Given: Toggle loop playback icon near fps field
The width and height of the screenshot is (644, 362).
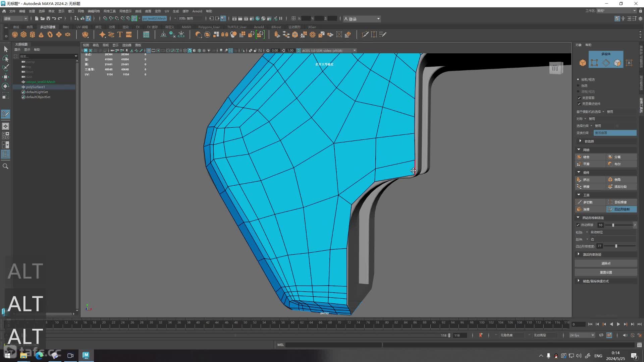Looking at the screenshot, I should pos(601,335).
